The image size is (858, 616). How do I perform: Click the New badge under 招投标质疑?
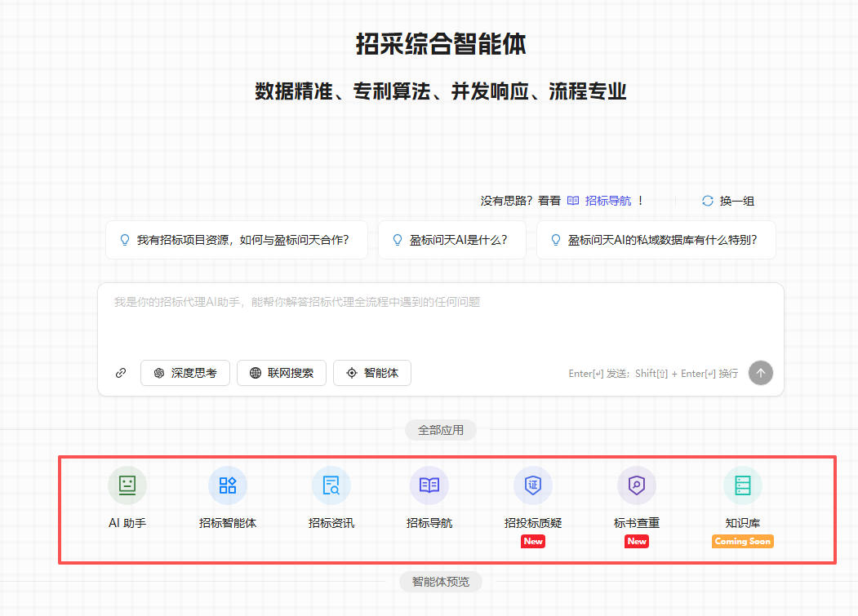point(533,541)
